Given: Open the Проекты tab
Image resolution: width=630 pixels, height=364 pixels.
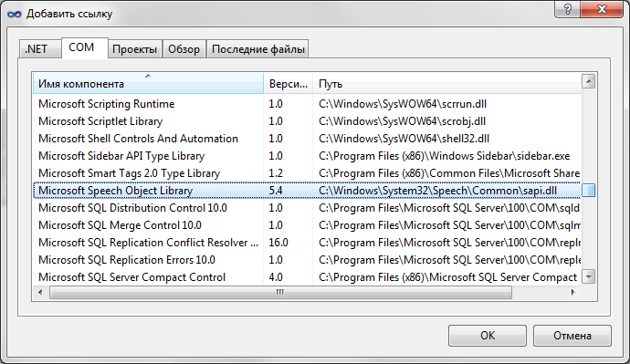Looking at the screenshot, I should pos(135,49).
